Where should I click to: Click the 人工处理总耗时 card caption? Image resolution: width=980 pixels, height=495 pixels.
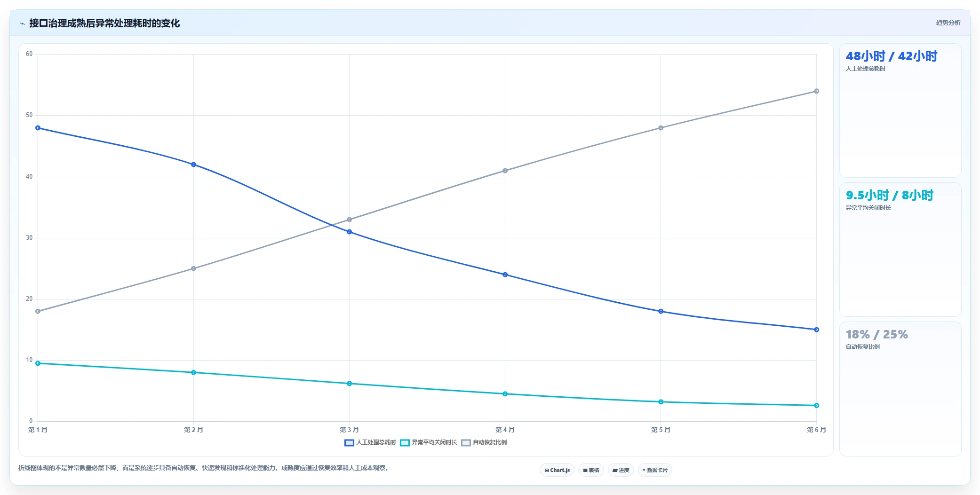866,69
